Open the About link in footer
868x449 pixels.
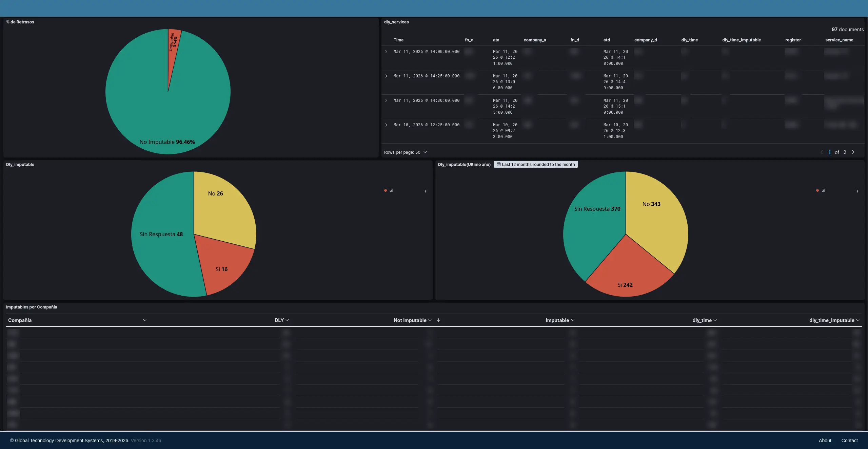tap(825, 441)
